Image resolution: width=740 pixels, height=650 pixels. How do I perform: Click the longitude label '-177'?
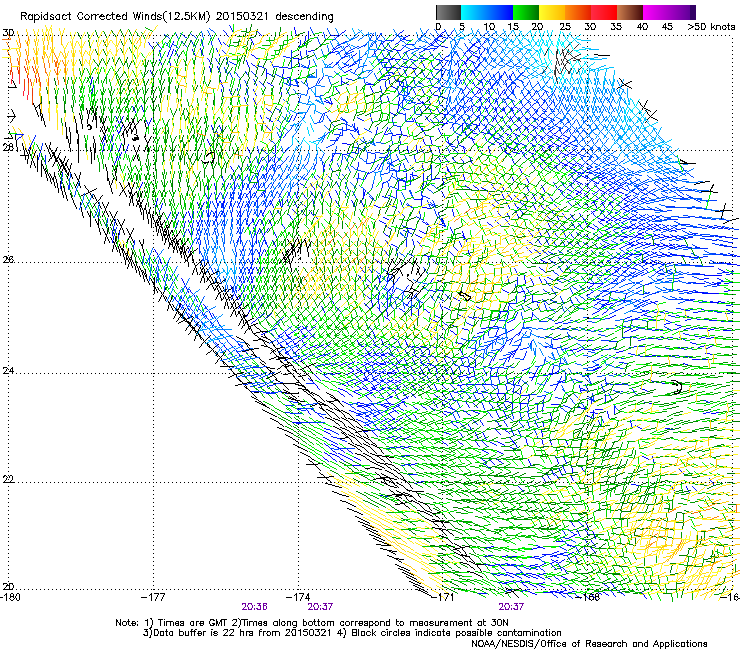(x=154, y=597)
